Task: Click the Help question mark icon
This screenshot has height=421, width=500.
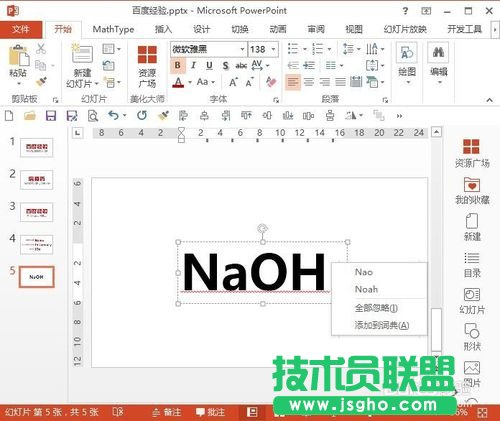Action: (405, 11)
